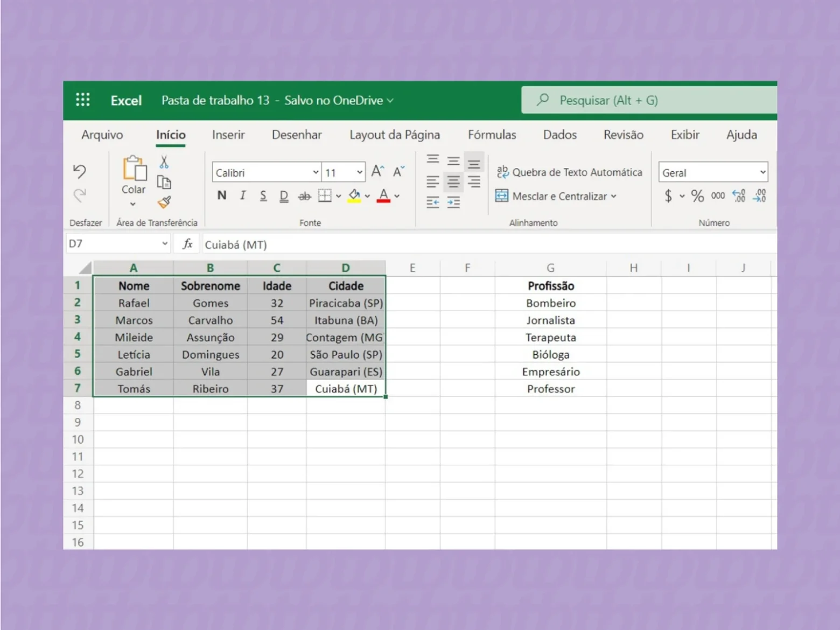Decrease font size with small A icon
Screen dimensions: 840x630
[398, 172]
